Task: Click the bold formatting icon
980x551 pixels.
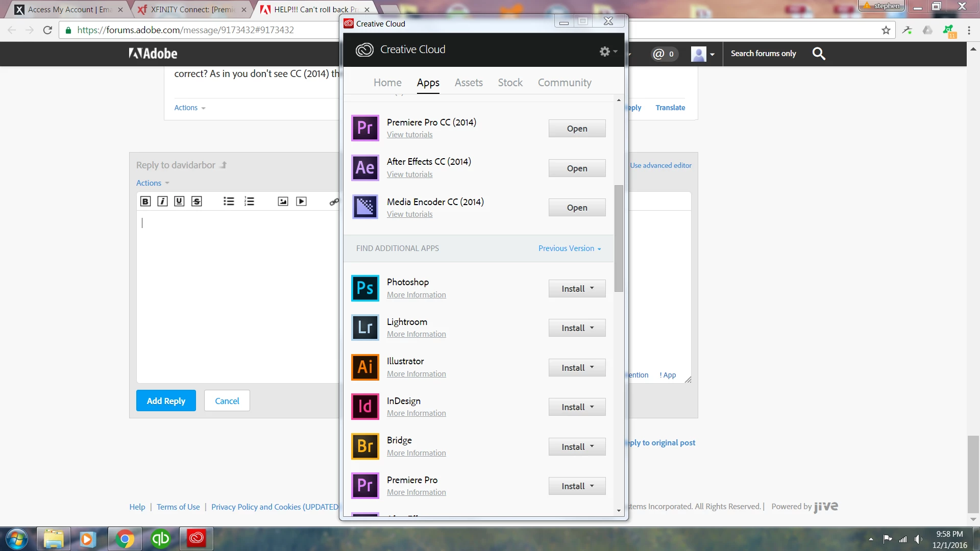Action: coord(145,202)
